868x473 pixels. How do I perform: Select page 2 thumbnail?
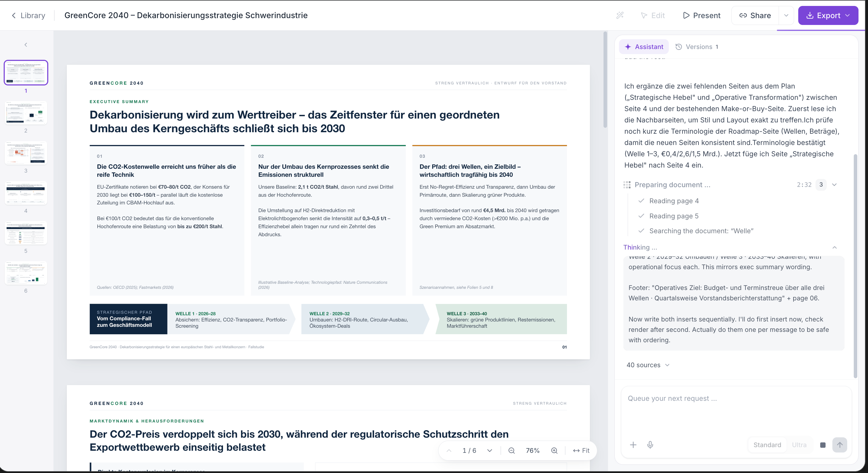(26, 113)
